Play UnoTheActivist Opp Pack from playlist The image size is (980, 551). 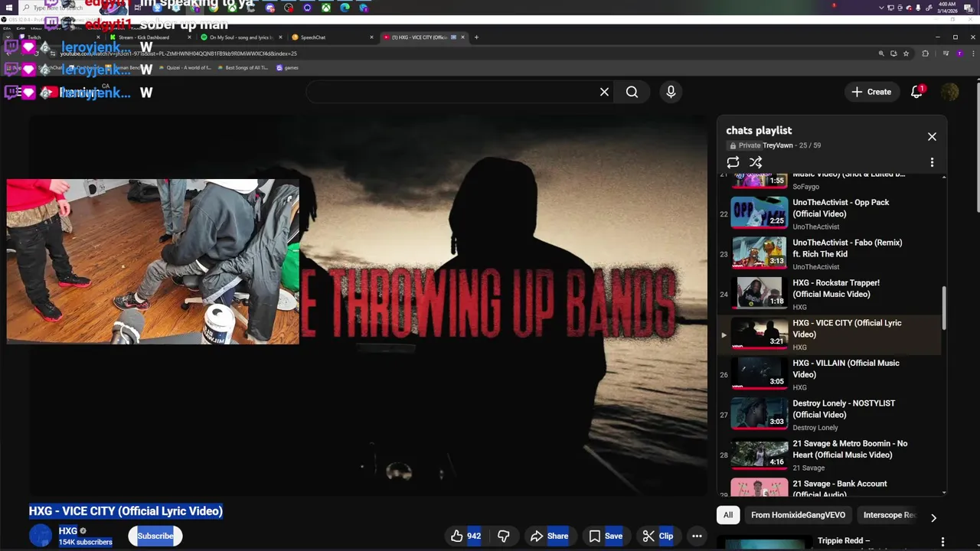(831, 214)
